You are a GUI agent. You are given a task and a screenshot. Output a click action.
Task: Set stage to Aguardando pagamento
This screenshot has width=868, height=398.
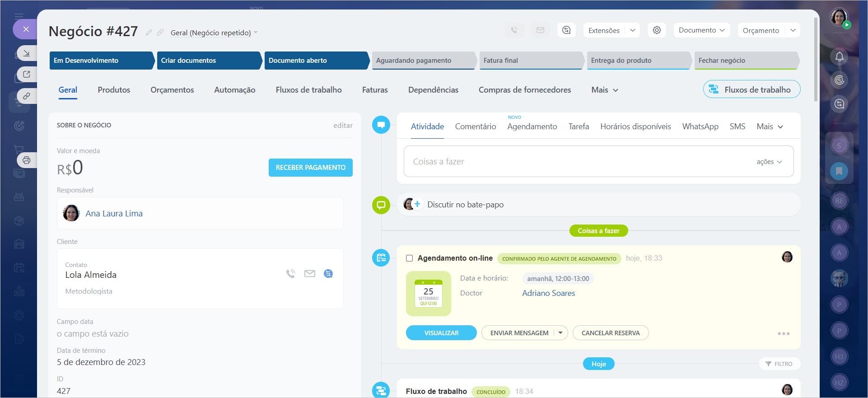tap(422, 61)
